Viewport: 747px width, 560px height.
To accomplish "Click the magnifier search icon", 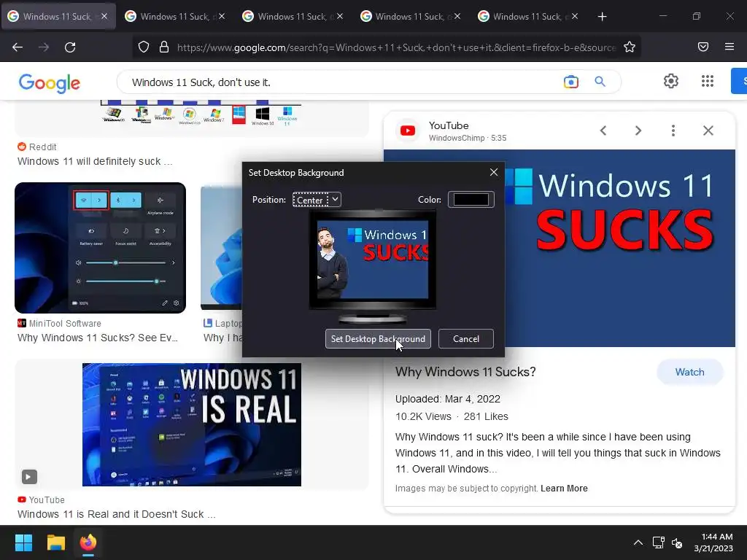I will pyautogui.click(x=600, y=82).
